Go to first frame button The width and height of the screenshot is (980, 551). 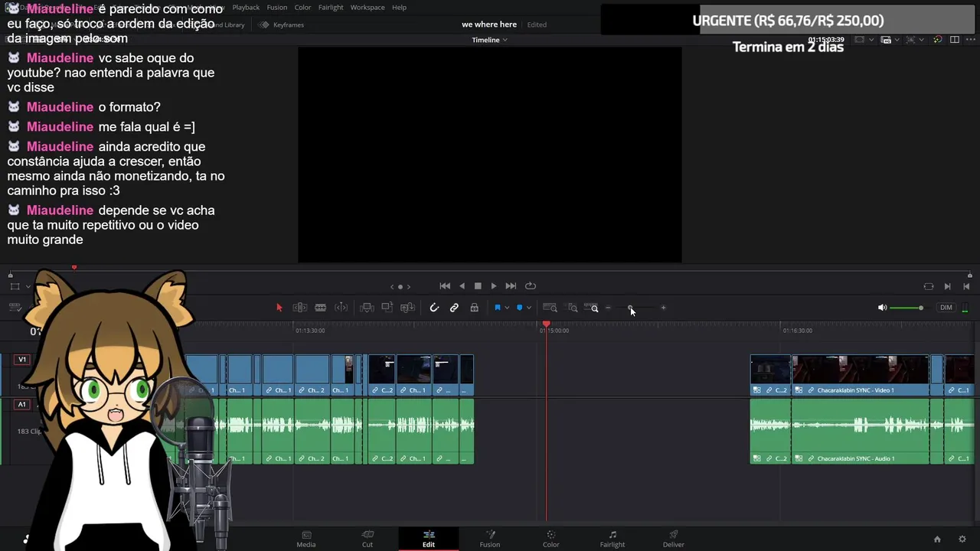click(x=445, y=286)
